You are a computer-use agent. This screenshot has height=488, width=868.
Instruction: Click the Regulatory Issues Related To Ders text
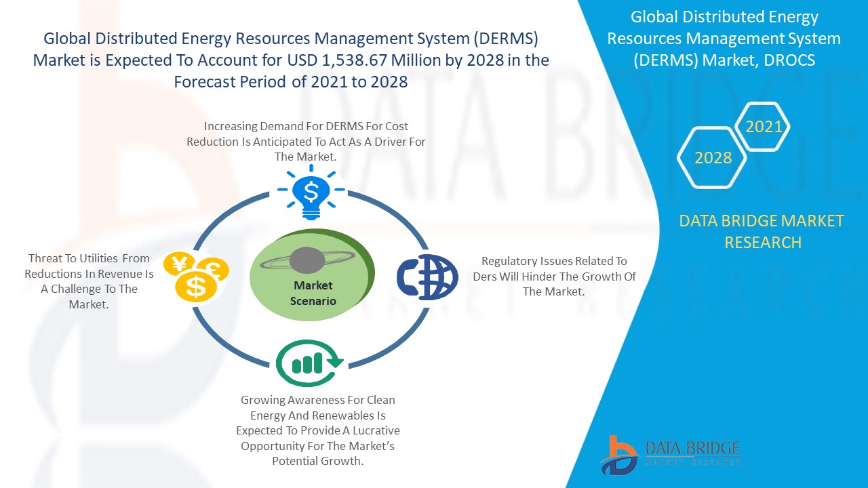[553, 276]
